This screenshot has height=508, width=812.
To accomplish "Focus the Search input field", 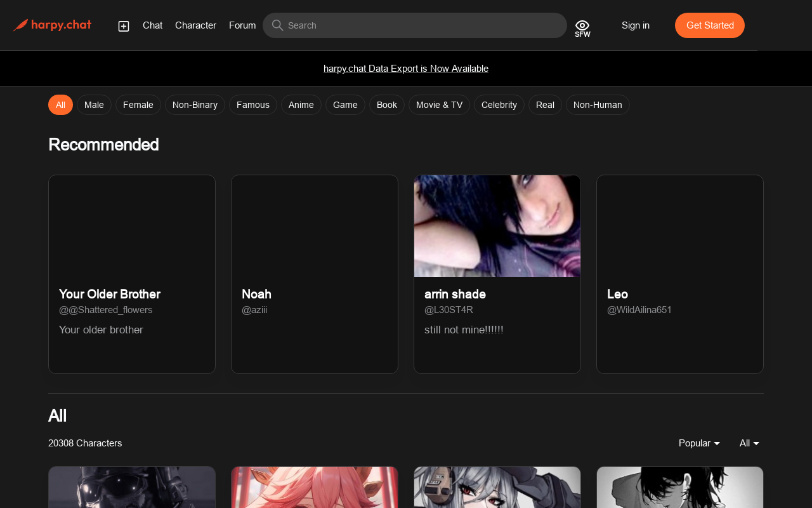I will click(415, 25).
